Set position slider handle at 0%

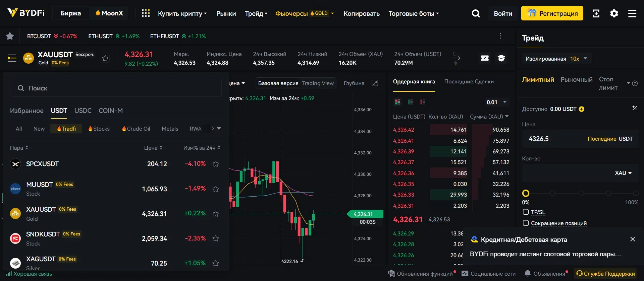[x=526, y=193]
